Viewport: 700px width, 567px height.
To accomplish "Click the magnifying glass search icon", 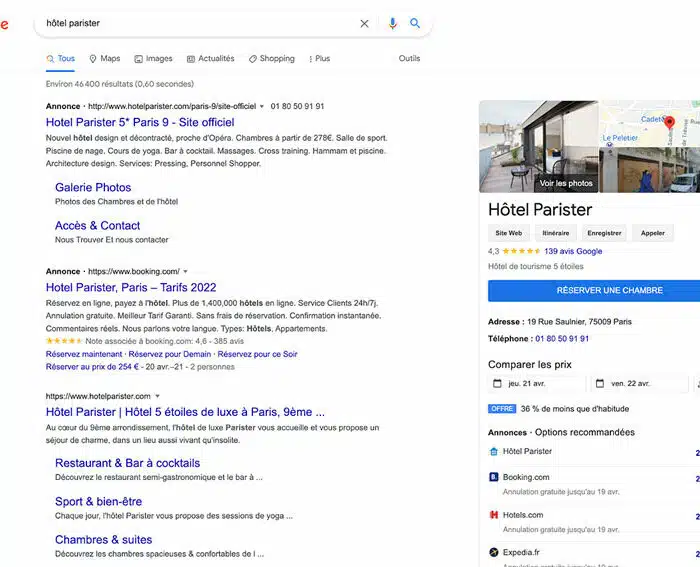I will coord(415,23).
